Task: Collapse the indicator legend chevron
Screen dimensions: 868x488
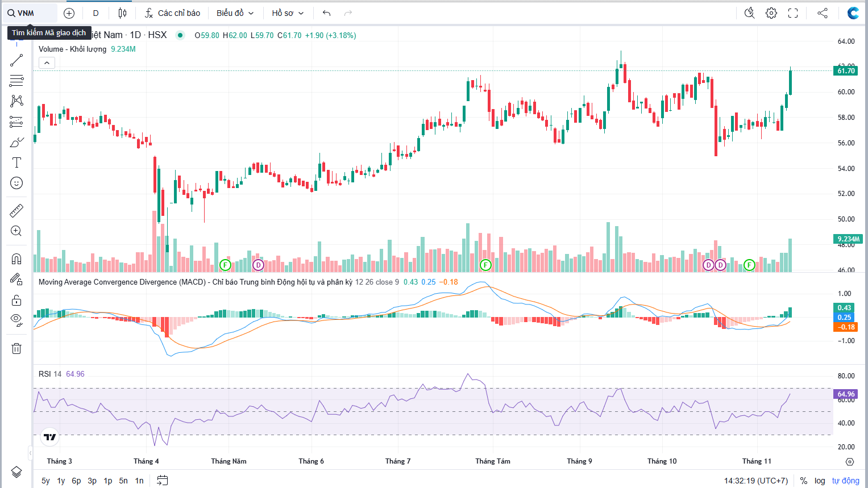Action: tap(47, 63)
